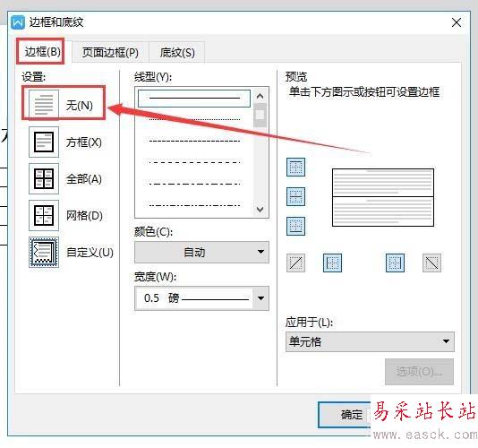Open the 颜色(C) color dropdown
Image resolution: width=478 pixels, height=448 pixels.
click(201, 252)
